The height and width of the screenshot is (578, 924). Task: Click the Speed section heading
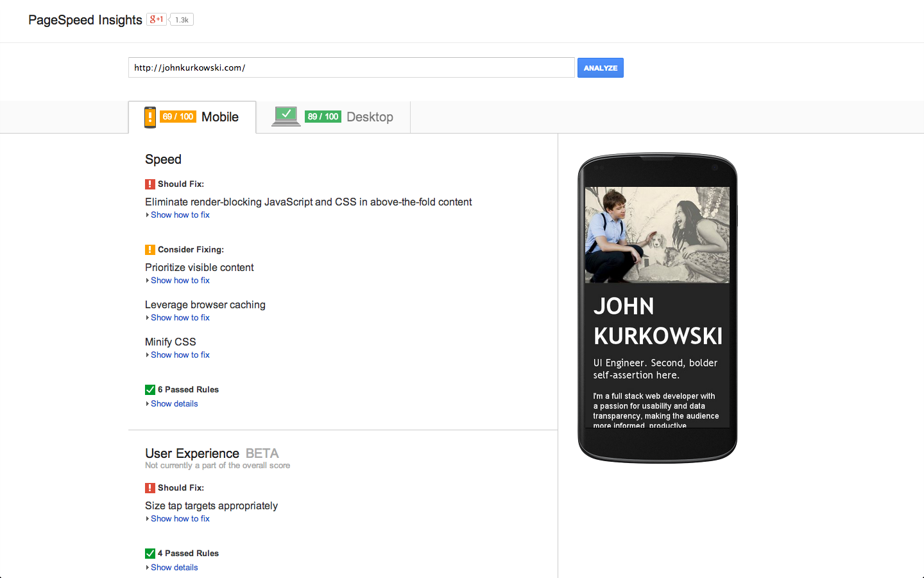pos(163,159)
